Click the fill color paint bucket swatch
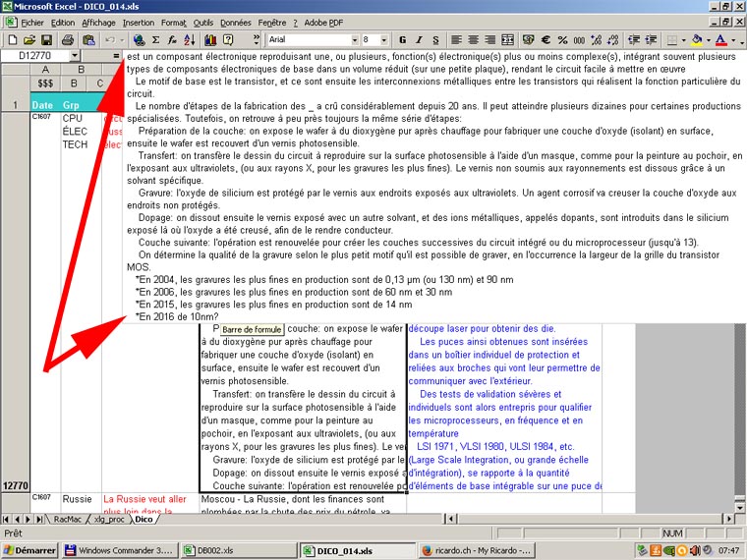 tap(697, 40)
